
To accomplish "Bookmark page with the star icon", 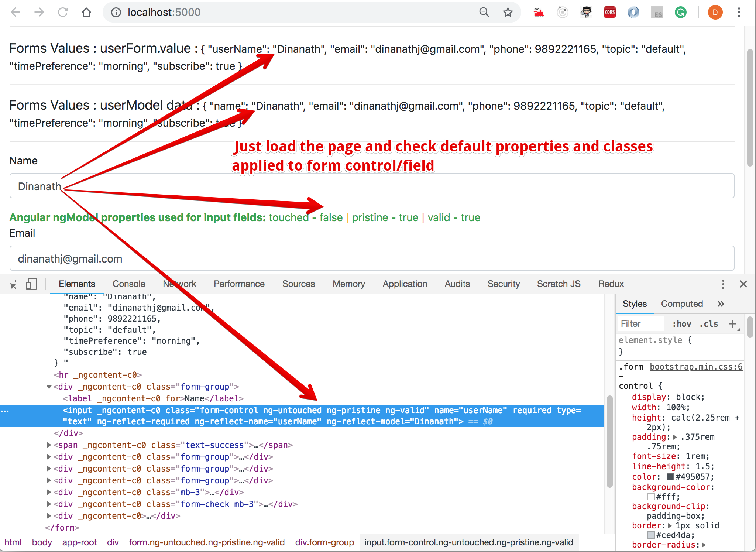I will coord(508,13).
